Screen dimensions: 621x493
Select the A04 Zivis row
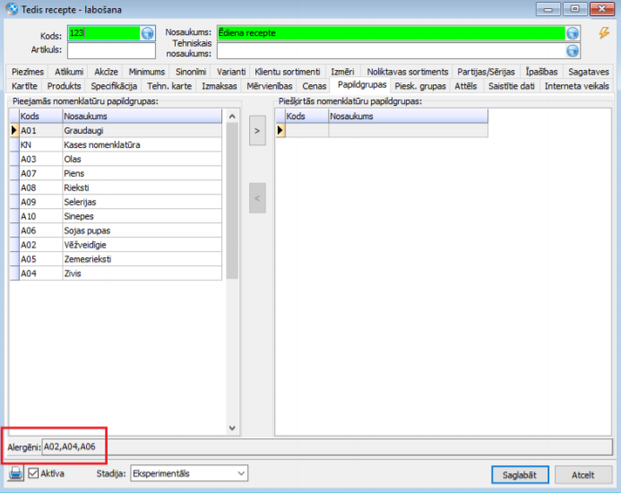[116, 274]
